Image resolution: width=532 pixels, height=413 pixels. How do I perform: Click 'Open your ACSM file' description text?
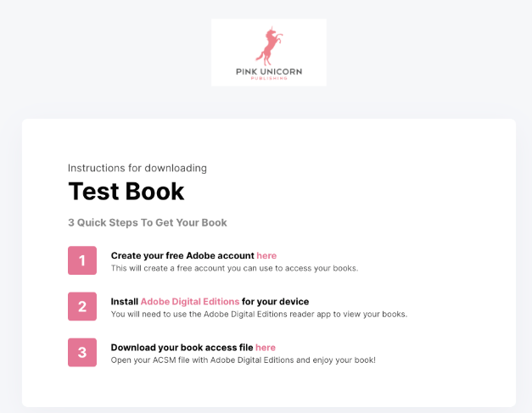point(244,360)
